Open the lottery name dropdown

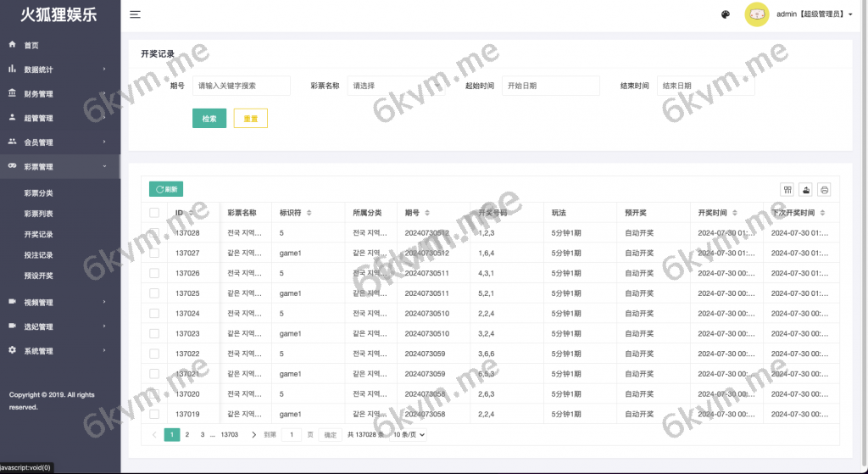click(395, 86)
